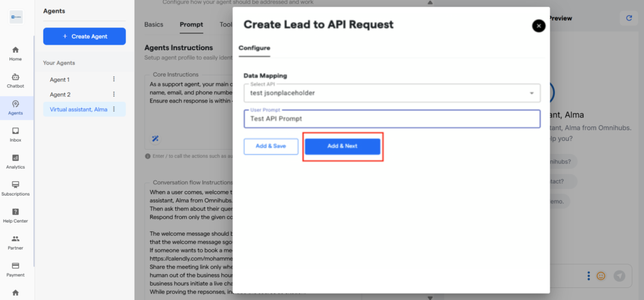Click the Add & Save button

click(x=270, y=146)
